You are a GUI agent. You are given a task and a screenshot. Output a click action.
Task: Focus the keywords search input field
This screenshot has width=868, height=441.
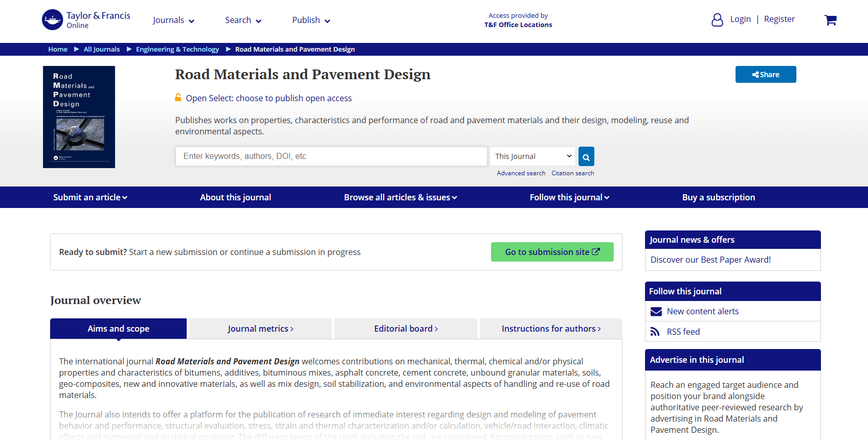pos(331,156)
